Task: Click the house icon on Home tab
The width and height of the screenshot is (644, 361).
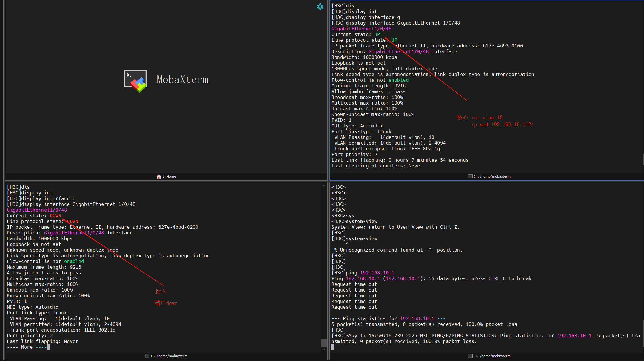Action: pyautogui.click(x=159, y=177)
